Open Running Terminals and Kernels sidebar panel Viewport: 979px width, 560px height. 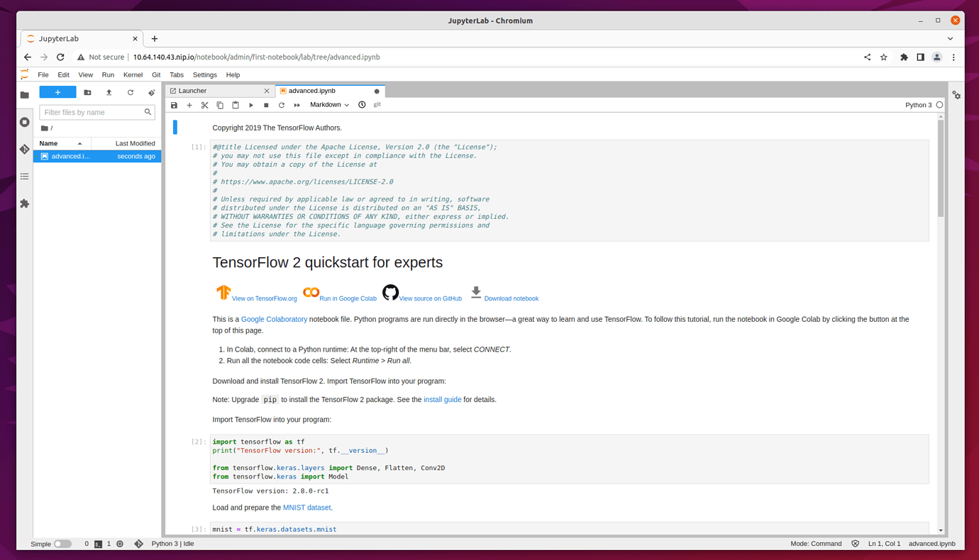coord(25,122)
